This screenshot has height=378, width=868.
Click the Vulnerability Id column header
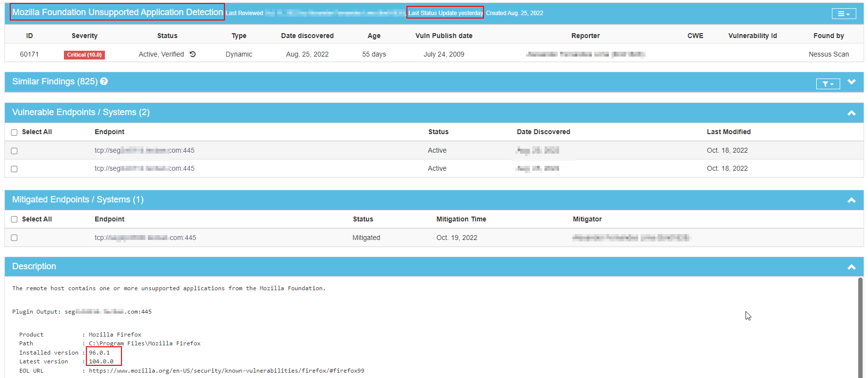point(752,36)
